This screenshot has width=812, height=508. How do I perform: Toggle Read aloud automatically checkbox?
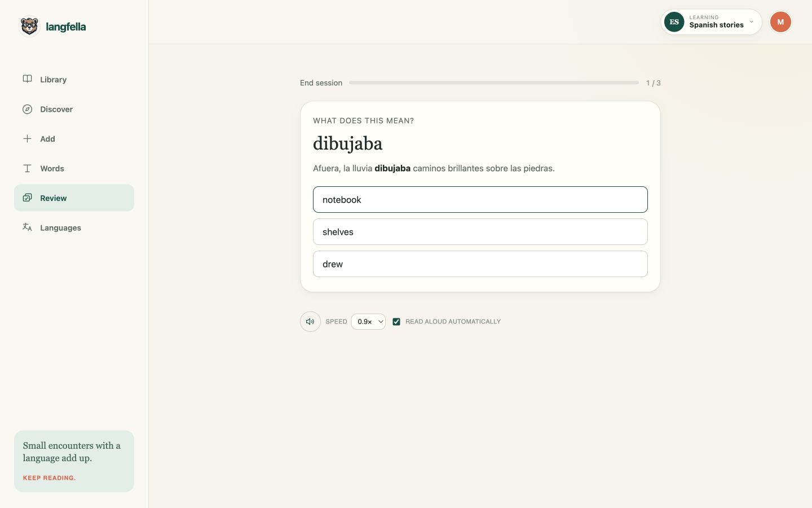[x=396, y=322]
